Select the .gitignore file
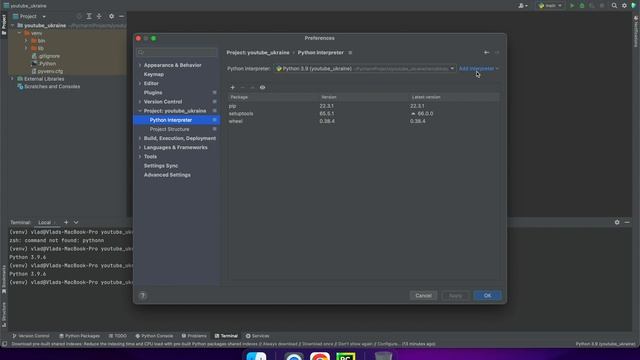This screenshot has height=360, width=640. point(49,56)
